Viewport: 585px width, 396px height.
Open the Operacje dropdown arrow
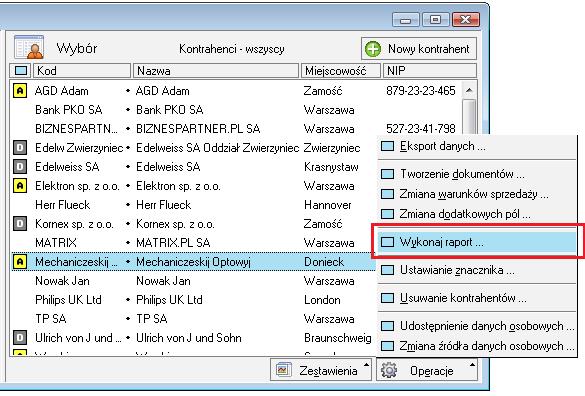click(x=472, y=365)
